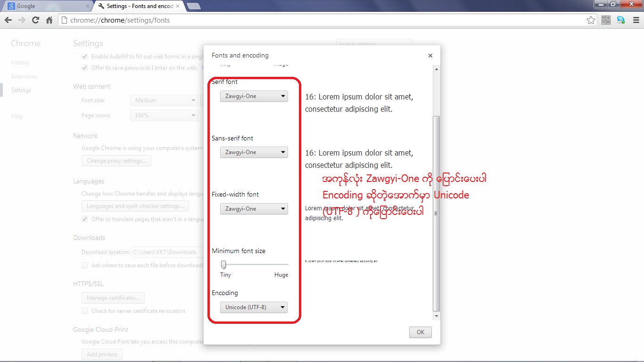Click the browser Forward arrow
The height and width of the screenshot is (362, 644).
(22, 20)
